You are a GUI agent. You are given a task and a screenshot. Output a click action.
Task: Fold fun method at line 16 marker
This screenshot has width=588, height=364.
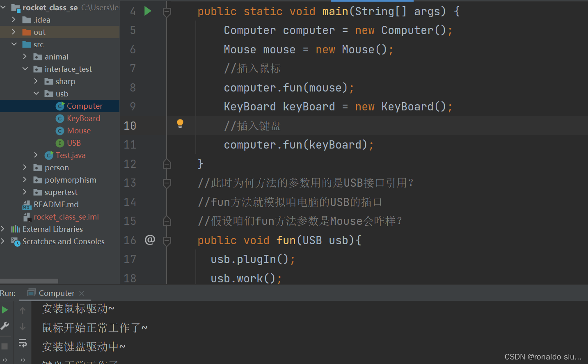coord(167,240)
